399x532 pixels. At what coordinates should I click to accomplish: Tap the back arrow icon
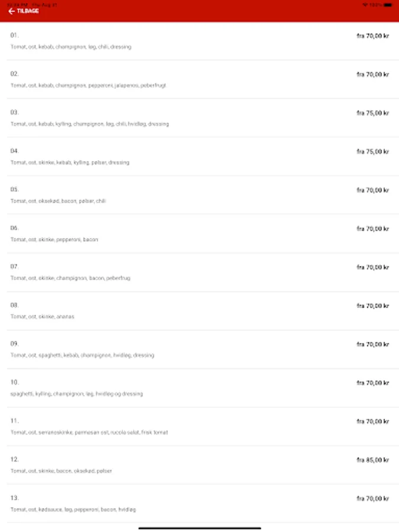click(11, 11)
